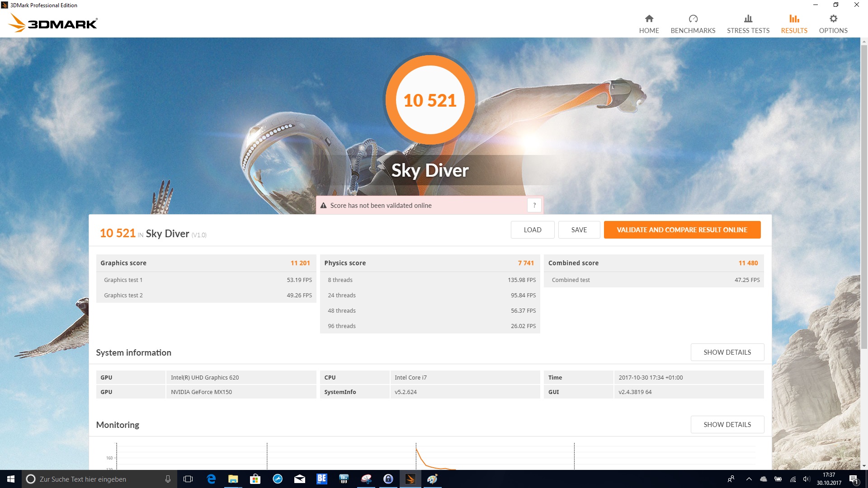
Task: Open File Explorer from the taskbar
Action: pos(233,479)
